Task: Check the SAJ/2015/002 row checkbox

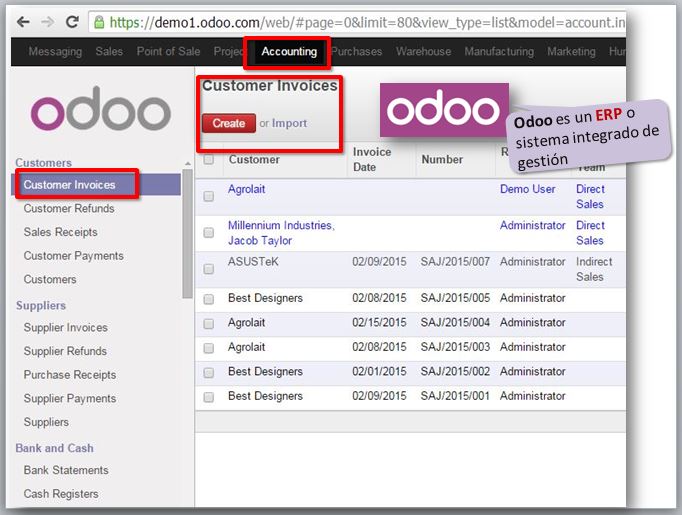Action: point(209,373)
